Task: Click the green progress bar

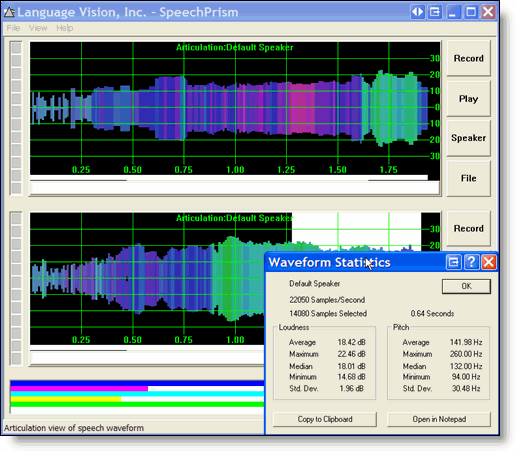Action: (x=137, y=404)
